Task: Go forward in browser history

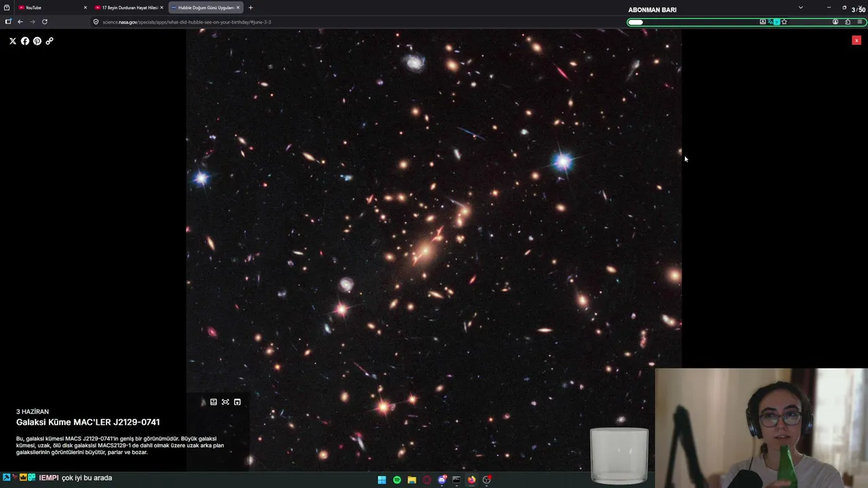Action: [32, 22]
